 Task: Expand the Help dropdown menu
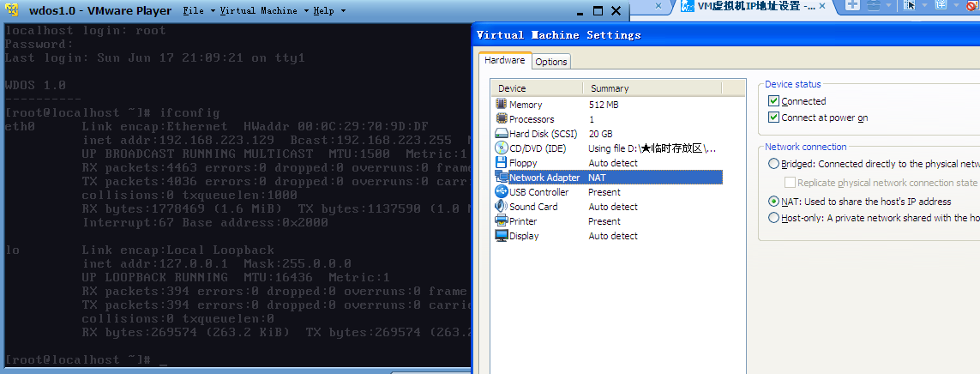329,11
